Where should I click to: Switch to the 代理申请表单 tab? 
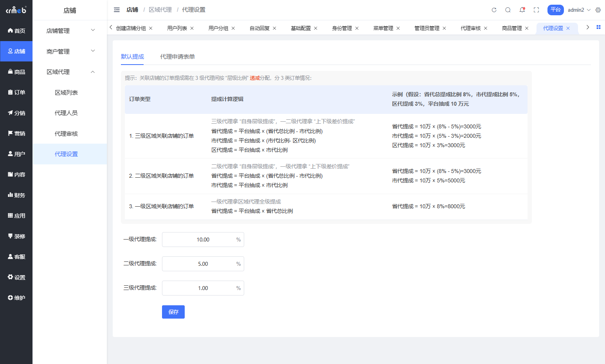pyautogui.click(x=177, y=56)
